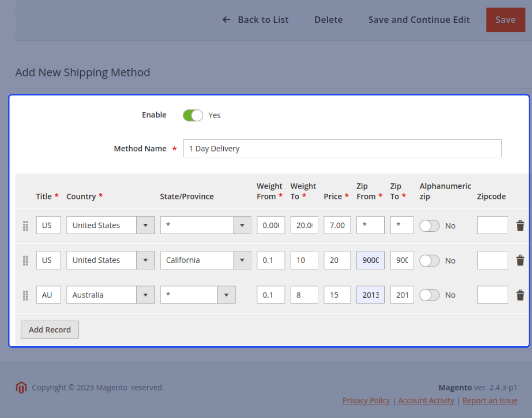Click the 'State/Province' column header

point(187,196)
